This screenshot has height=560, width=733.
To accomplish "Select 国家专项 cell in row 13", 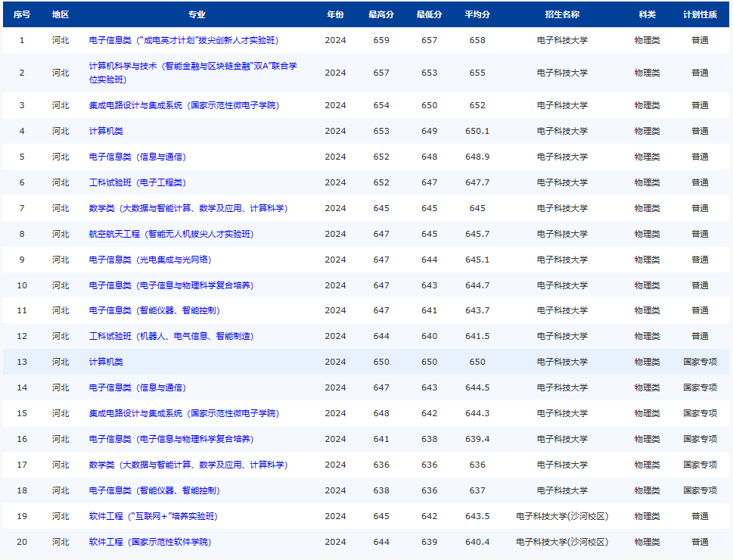I will click(700, 362).
